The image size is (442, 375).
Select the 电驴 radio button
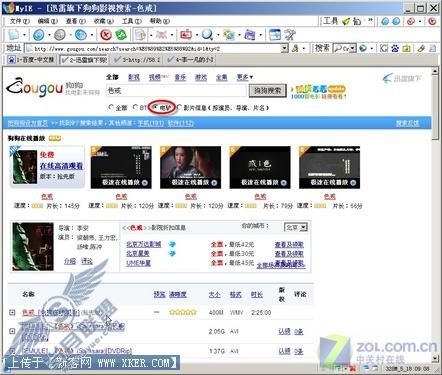155,107
